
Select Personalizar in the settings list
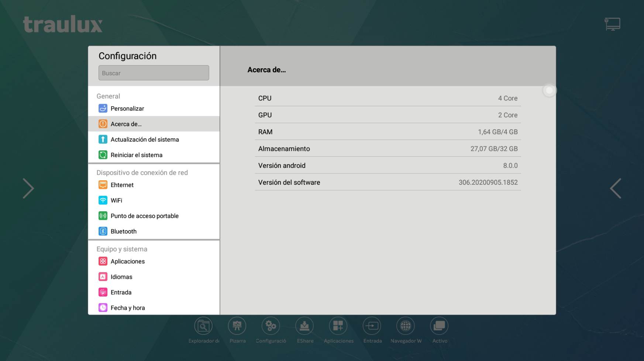154,108
